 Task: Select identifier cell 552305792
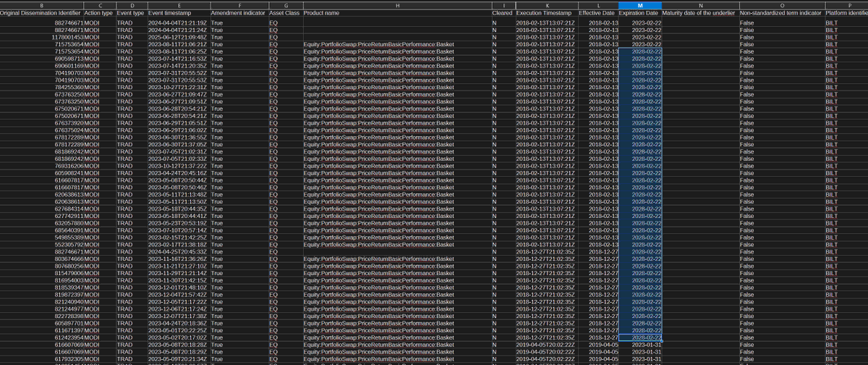(41, 244)
